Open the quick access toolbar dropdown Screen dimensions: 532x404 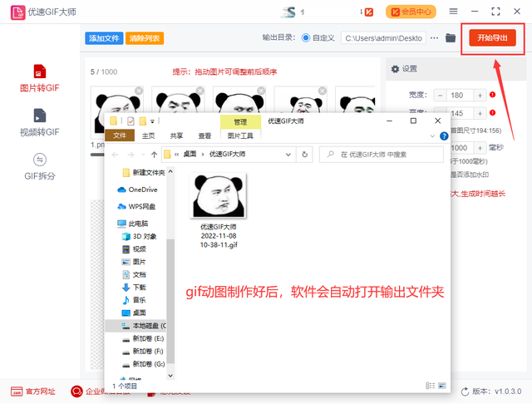point(153,121)
